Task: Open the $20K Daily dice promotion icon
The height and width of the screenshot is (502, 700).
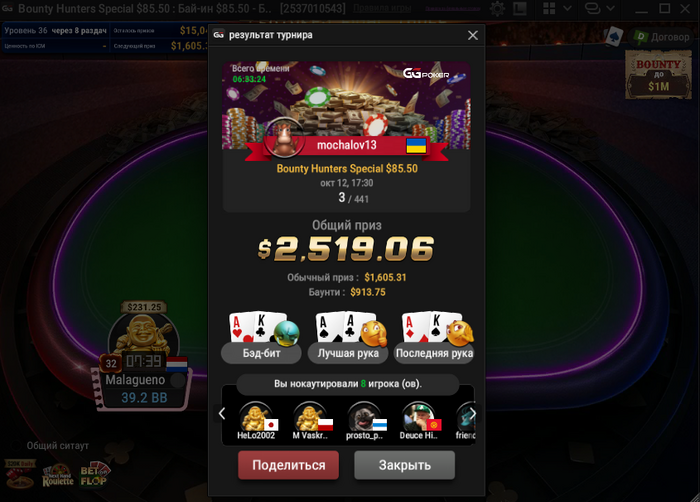Action: click(20, 473)
